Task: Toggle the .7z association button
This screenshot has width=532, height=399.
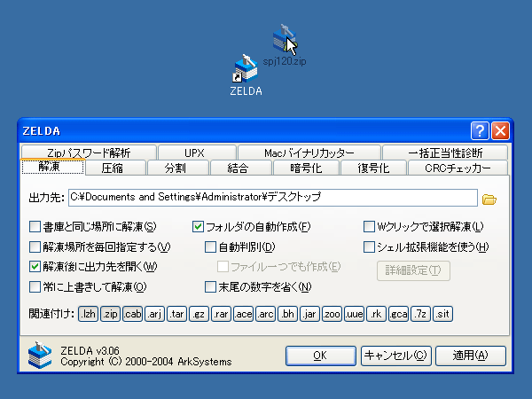Action: click(x=420, y=314)
